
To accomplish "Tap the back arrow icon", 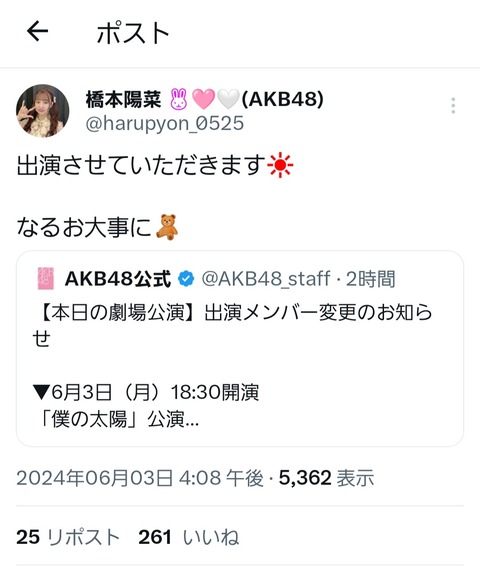I will point(38,31).
